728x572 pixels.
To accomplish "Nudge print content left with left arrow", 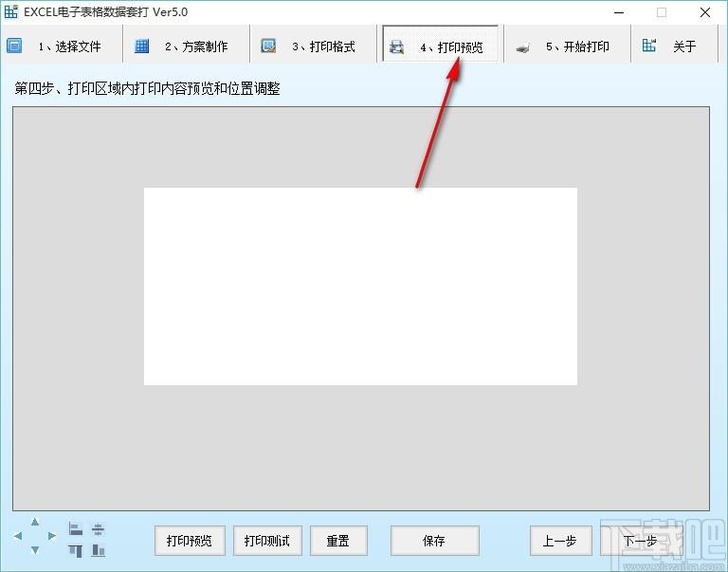I will 18,536.
